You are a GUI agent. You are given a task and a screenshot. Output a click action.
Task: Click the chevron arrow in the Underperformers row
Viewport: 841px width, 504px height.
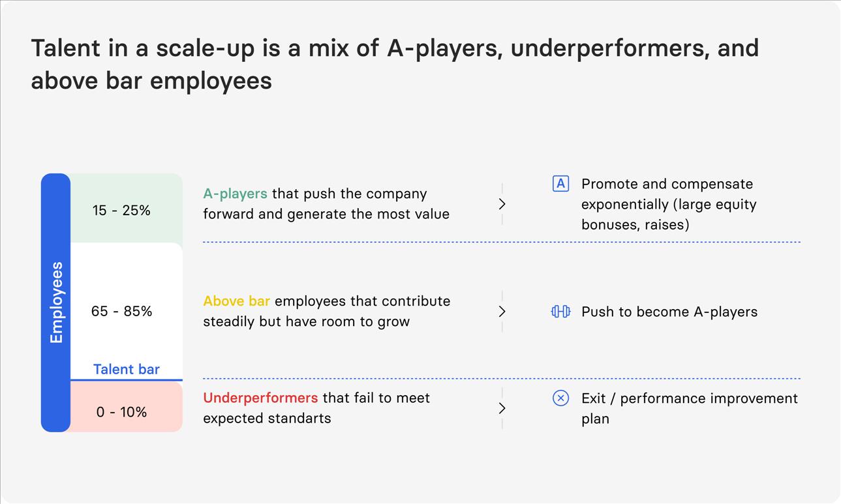pos(502,408)
